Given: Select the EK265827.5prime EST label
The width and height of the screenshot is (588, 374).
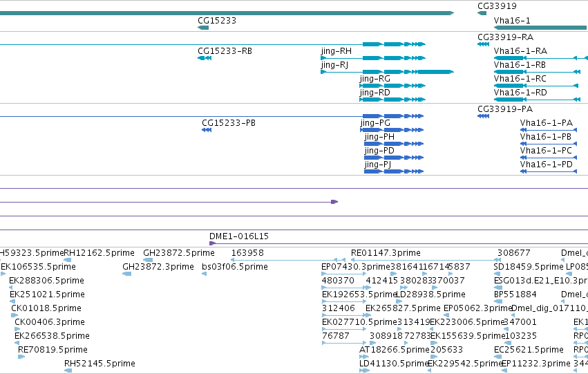Looking at the screenshot, I should 403,308.
